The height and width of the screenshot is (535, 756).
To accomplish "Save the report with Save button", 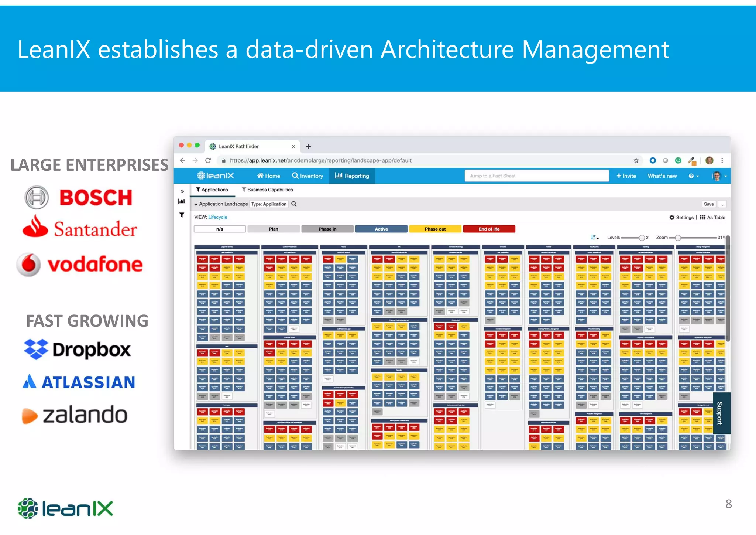I will tap(709, 204).
